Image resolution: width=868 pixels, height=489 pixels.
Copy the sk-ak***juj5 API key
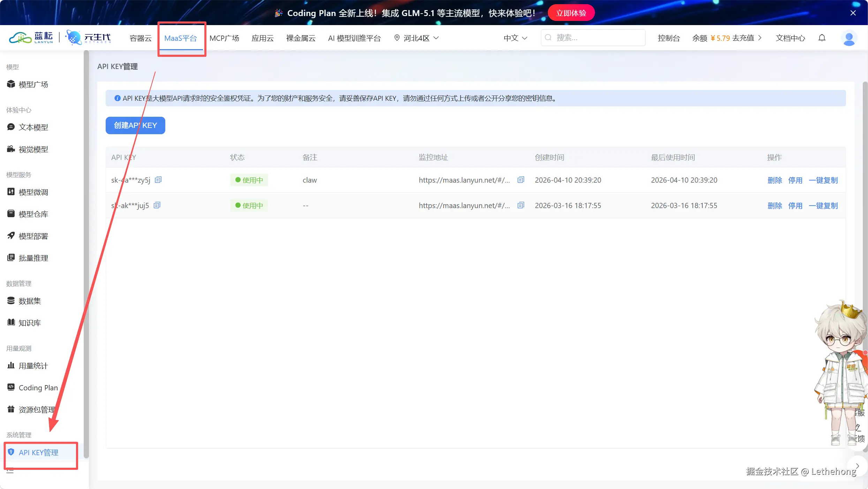157,205
